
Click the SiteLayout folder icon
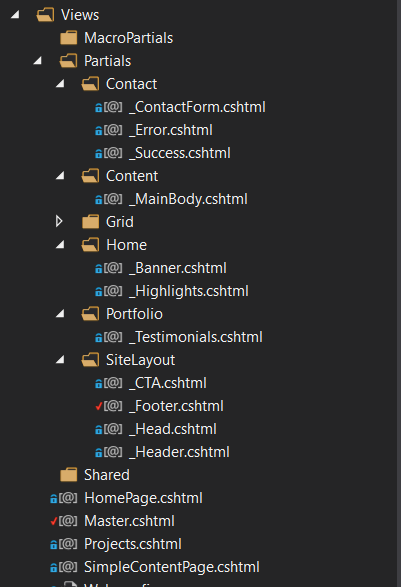click(x=90, y=360)
